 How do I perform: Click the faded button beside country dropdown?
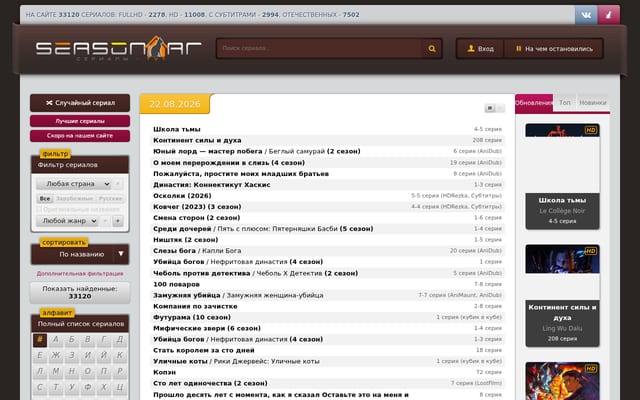(118, 184)
